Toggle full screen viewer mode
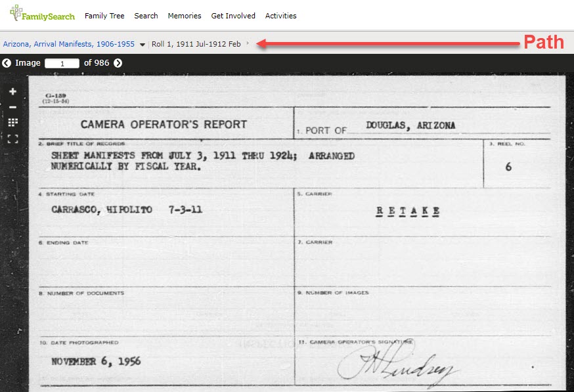Viewport: 574px width, 392px height. (13, 139)
